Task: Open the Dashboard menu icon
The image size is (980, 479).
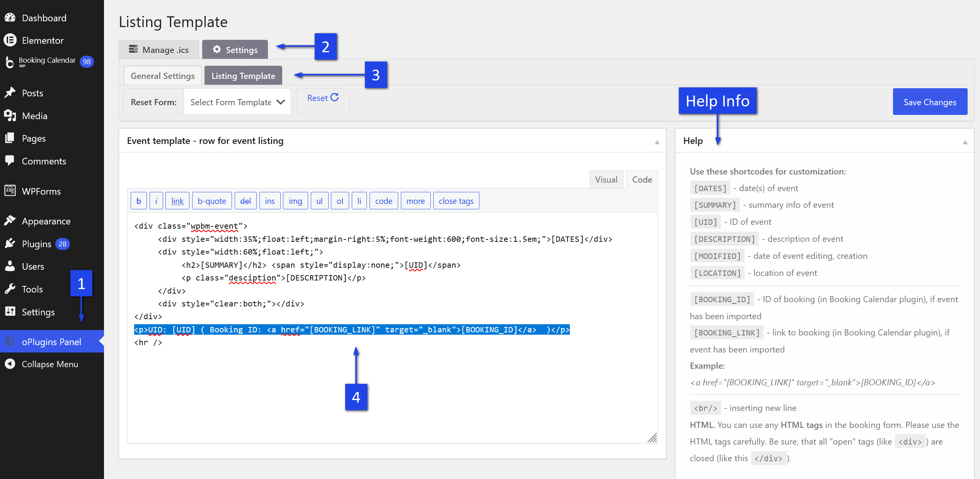Action: (10, 18)
